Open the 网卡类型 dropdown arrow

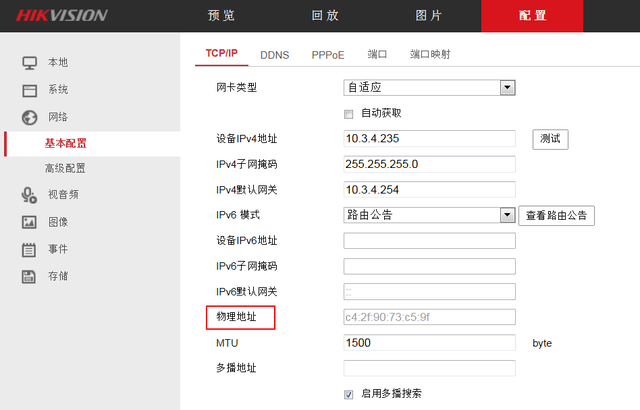coord(507,87)
